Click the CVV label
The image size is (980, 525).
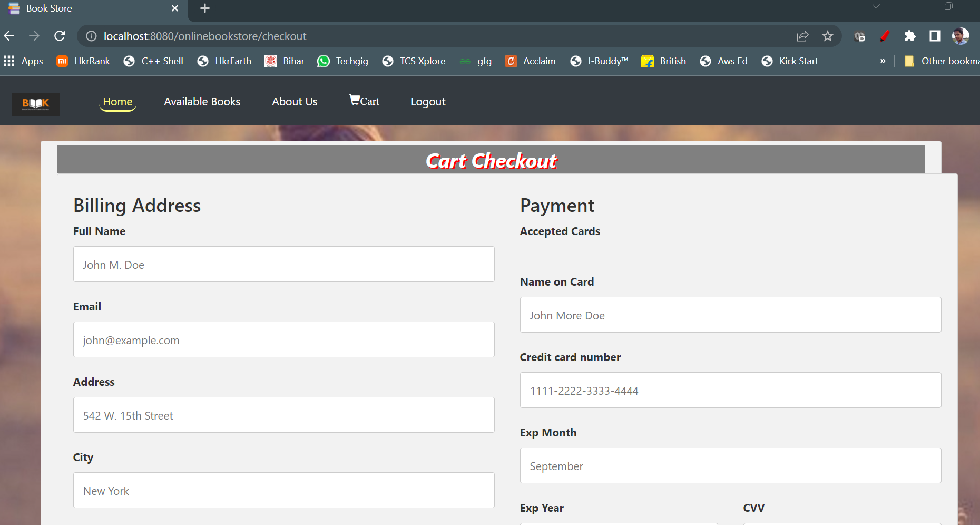[754, 508]
